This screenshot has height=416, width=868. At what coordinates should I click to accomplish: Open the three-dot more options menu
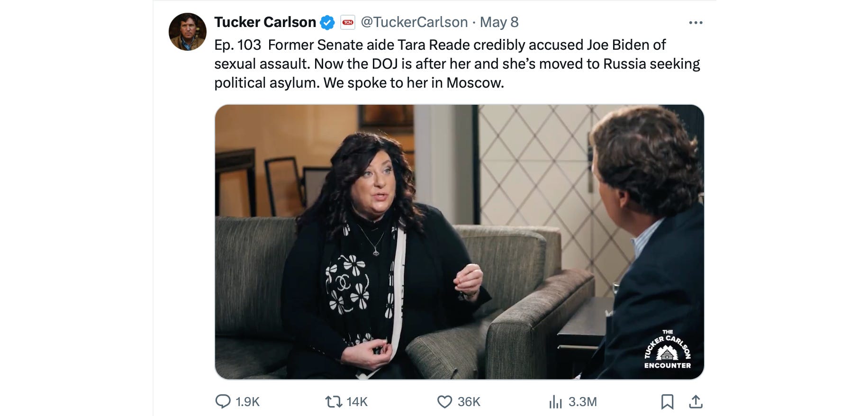(x=696, y=23)
